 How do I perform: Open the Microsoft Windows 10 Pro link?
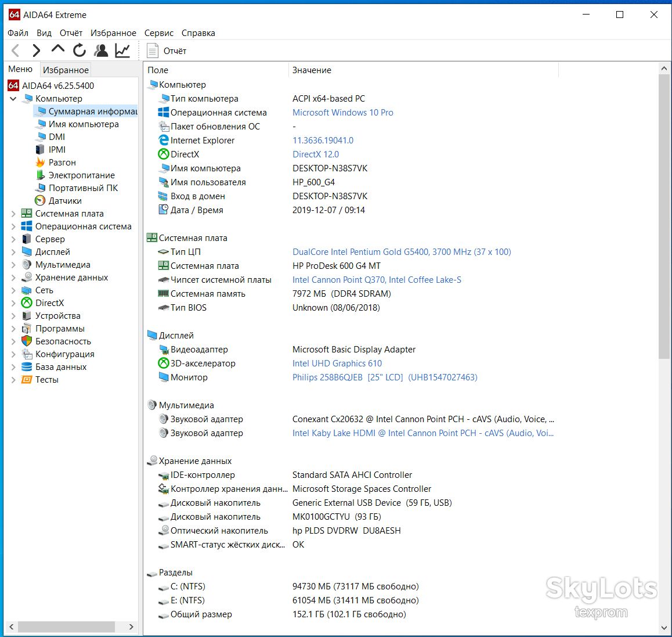coord(343,113)
